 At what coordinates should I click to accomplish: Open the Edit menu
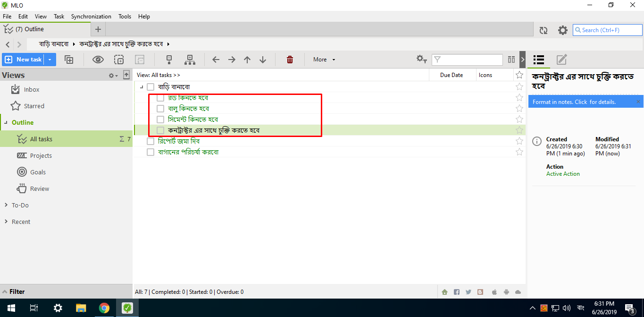point(23,17)
